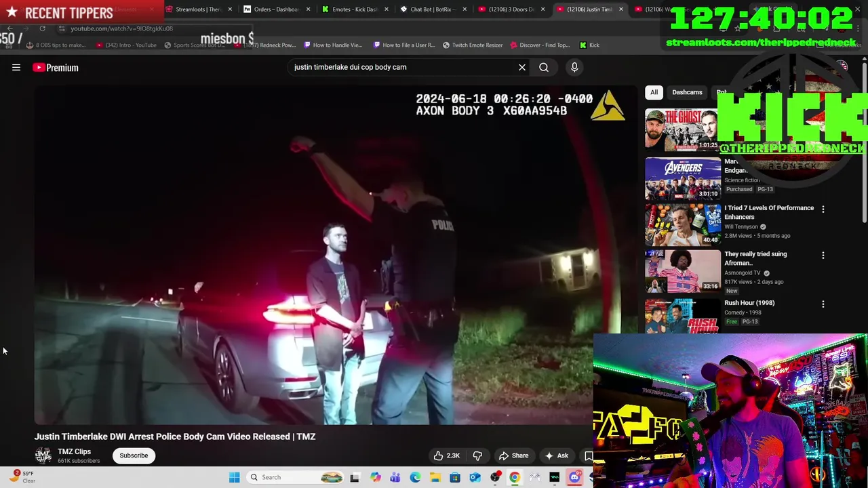Open the 'How to Handle Vie...' bookmark
The width and height of the screenshot is (868, 488).
[333, 45]
